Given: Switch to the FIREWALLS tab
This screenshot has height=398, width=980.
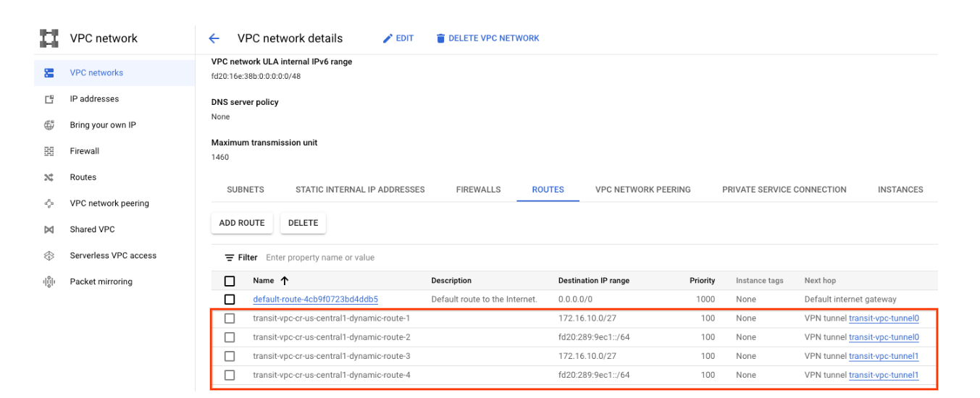Looking at the screenshot, I should 478,190.
